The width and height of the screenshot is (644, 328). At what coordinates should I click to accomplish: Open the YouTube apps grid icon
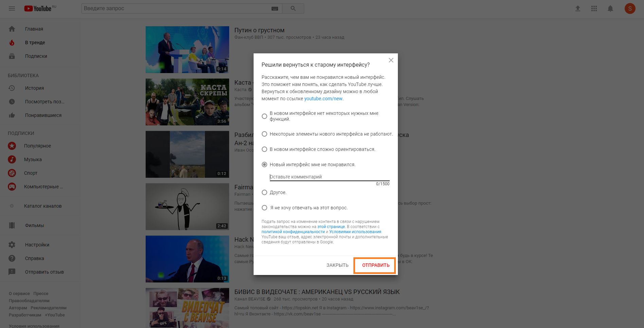click(594, 8)
